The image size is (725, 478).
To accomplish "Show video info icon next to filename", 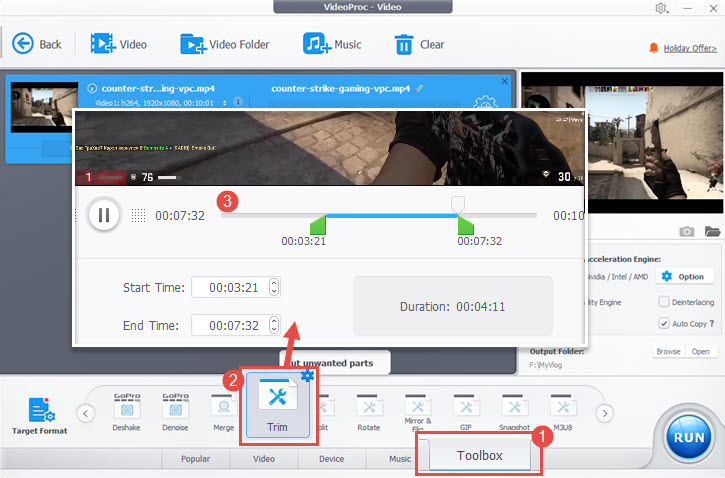I will (x=92, y=88).
